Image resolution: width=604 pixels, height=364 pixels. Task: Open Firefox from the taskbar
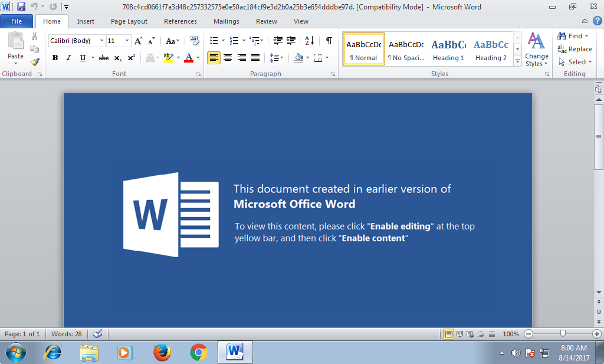[x=162, y=352]
